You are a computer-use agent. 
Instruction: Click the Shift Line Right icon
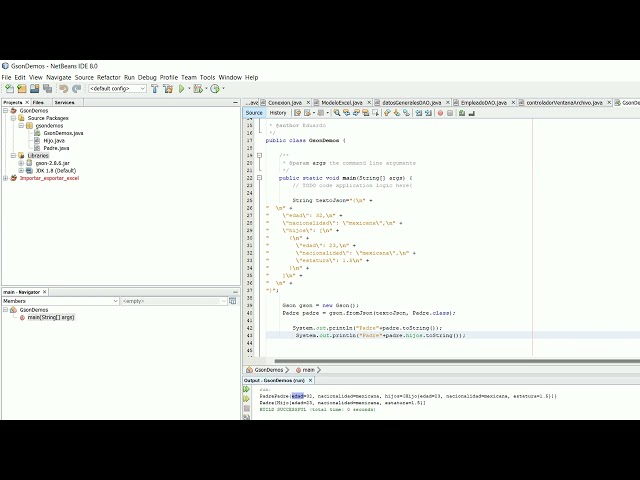tap(428, 113)
